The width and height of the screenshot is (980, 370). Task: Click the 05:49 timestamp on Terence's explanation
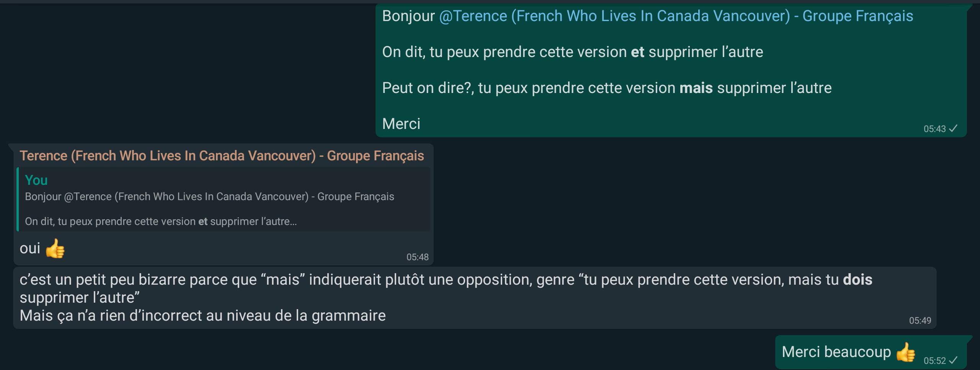click(920, 321)
